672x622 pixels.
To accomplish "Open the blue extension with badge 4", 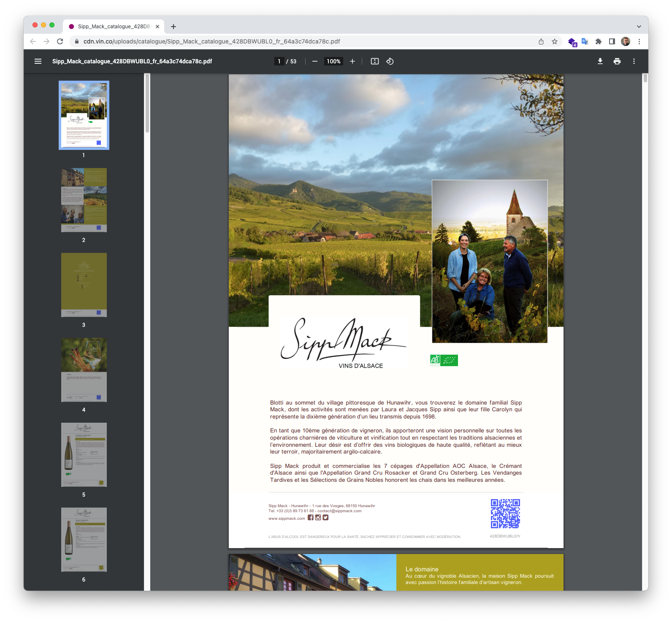I will tap(572, 42).
